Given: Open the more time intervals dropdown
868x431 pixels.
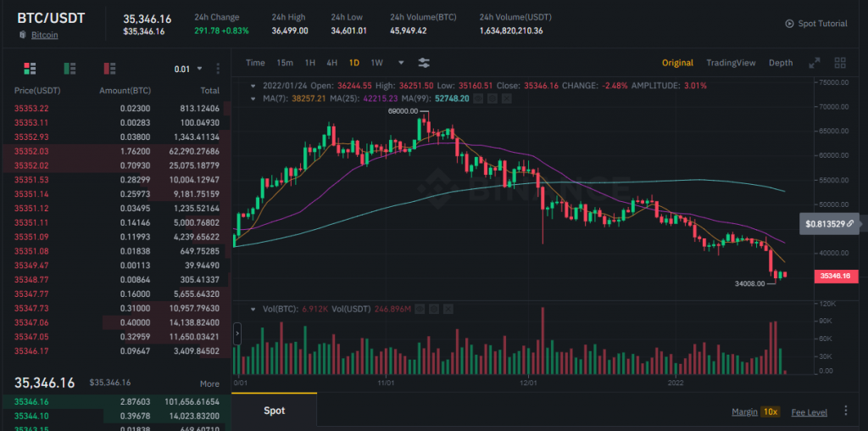Looking at the screenshot, I should coord(401,63).
